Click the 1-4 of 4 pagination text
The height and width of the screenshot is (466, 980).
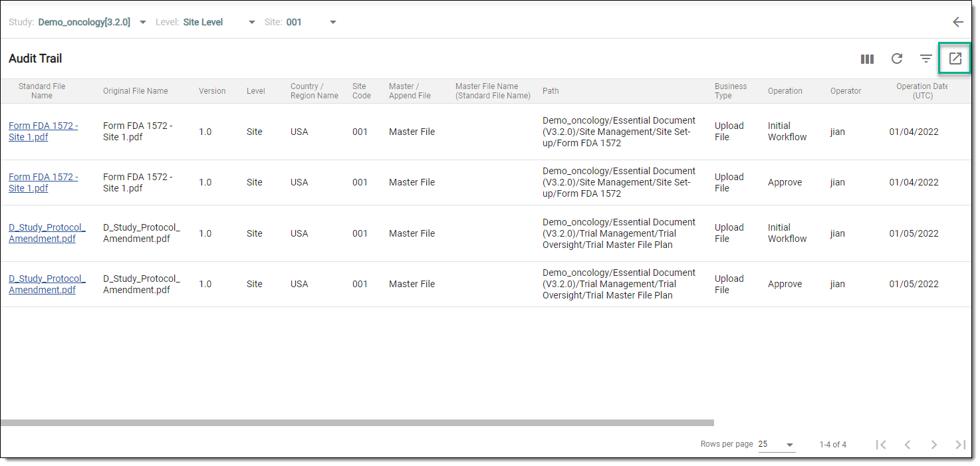[x=833, y=445]
